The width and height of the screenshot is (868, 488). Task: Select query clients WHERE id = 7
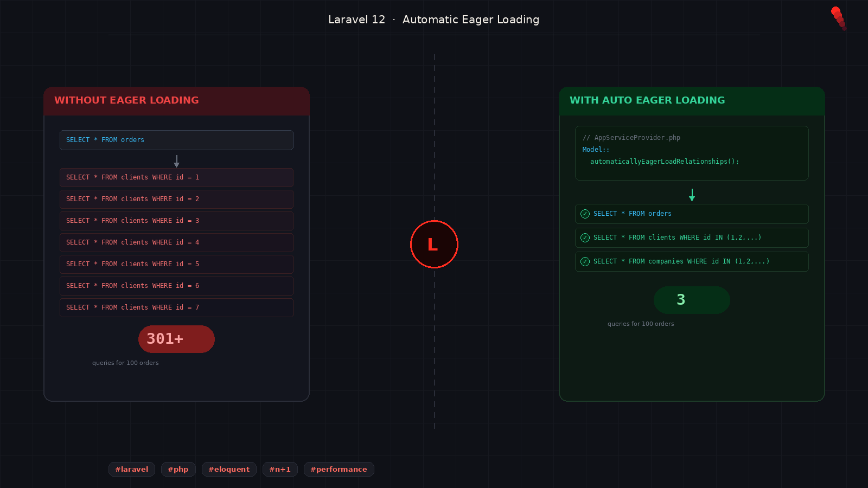(176, 307)
